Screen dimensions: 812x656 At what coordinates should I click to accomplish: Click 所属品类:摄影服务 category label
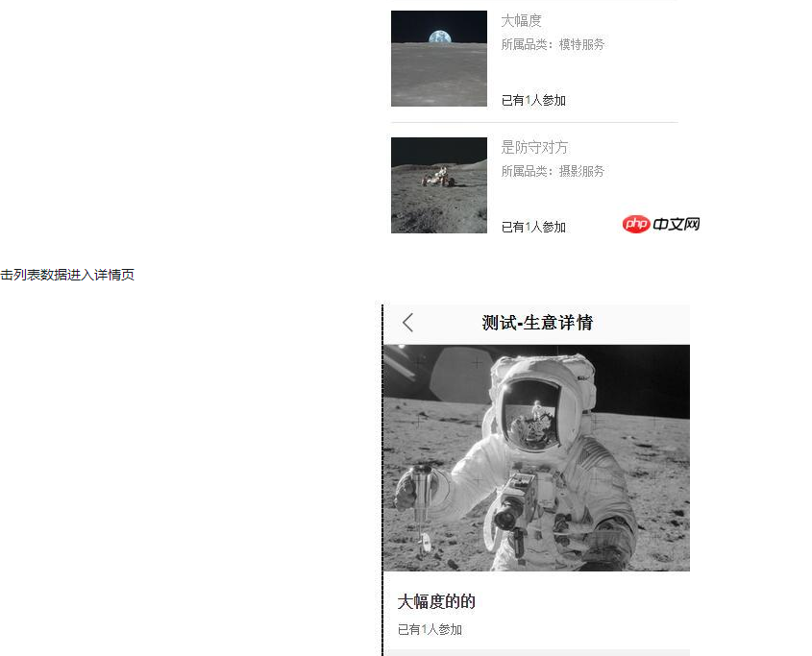pos(553,171)
